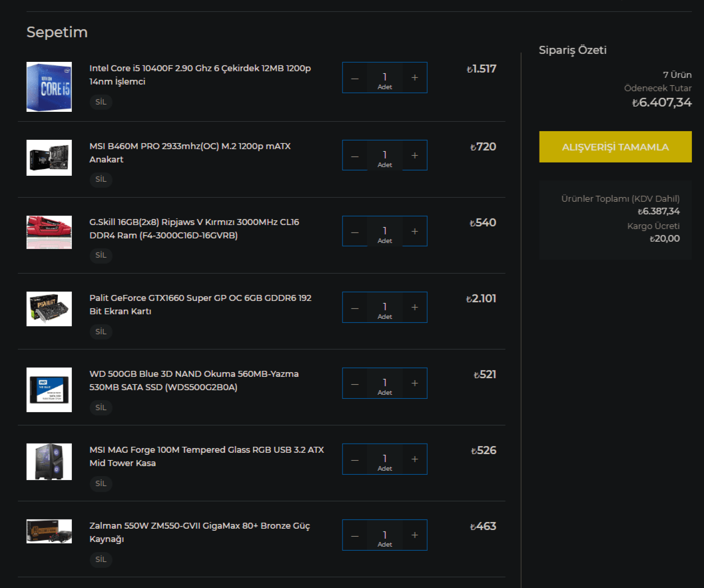The image size is (704, 588).
Task: Open Intel Core i5 box thumbnail
Action: (49, 87)
